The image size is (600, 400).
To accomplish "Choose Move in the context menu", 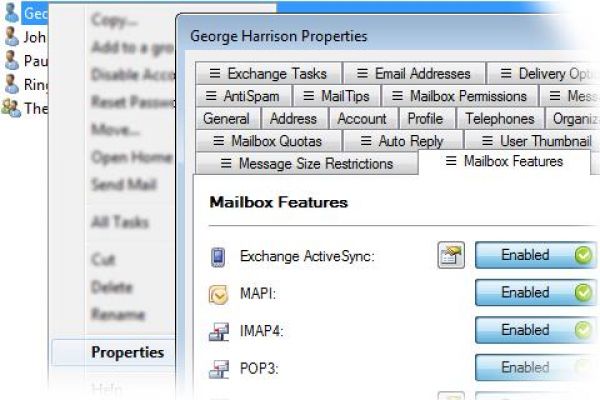I will pos(115,130).
